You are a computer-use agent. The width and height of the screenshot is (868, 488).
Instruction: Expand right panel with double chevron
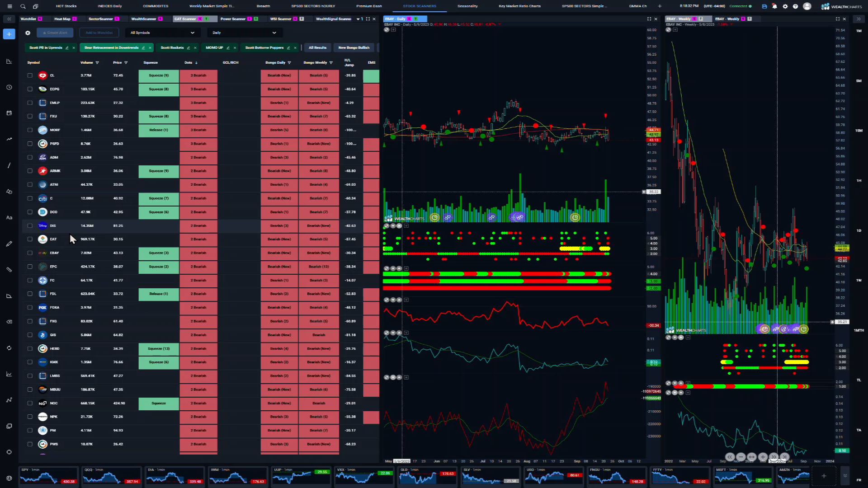pos(858,19)
